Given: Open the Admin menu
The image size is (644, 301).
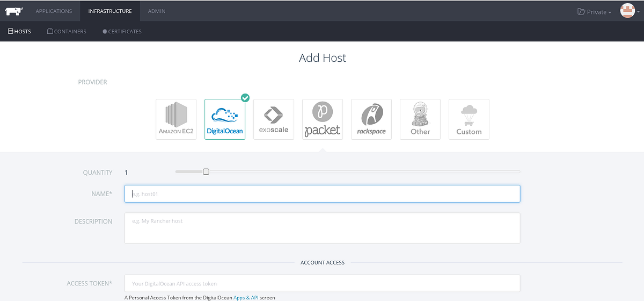Looking at the screenshot, I should click(x=157, y=11).
